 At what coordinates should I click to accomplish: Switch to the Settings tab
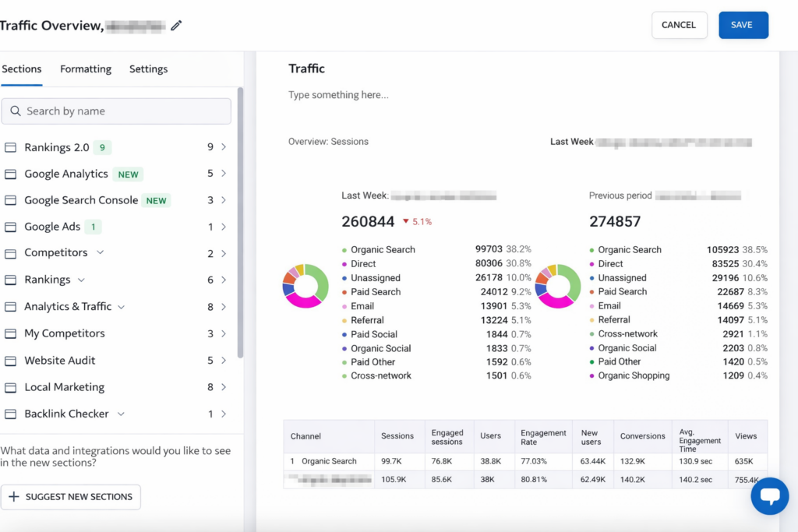coord(148,69)
